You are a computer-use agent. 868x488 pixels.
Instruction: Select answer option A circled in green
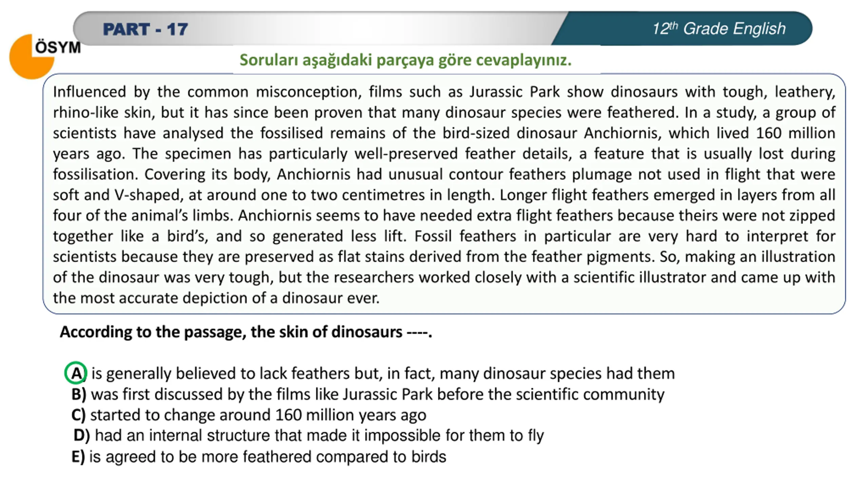tap(76, 373)
